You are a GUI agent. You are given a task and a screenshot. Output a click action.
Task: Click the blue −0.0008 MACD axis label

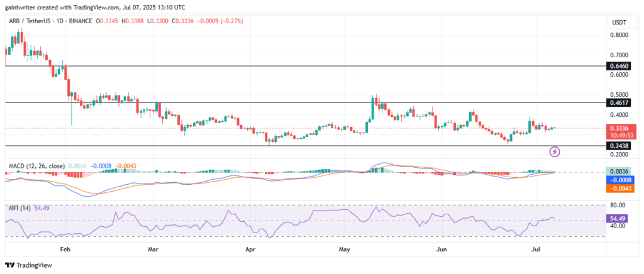click(x=620, y=180)
